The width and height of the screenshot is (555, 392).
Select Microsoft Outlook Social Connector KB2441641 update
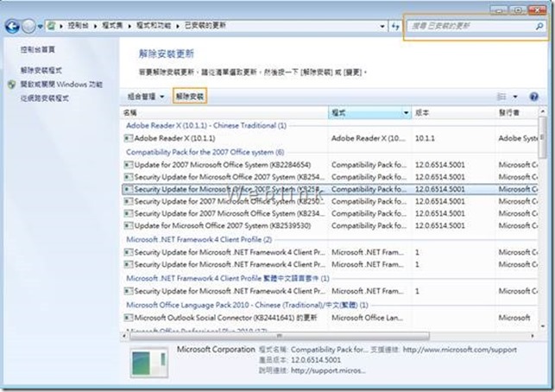[225, 318]
